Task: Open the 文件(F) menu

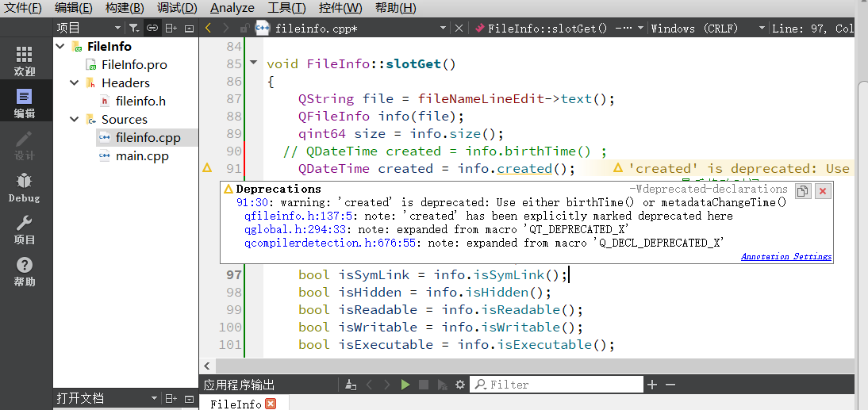Action: [x=23, y=8]
